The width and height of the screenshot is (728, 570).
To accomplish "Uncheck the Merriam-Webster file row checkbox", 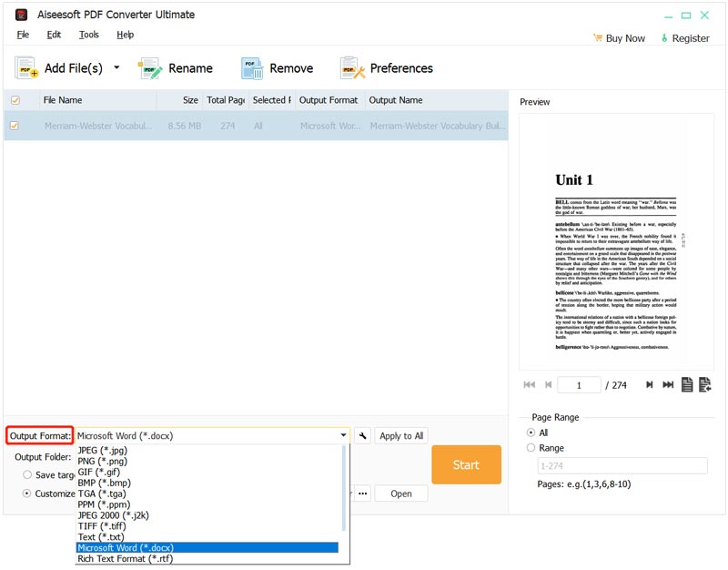I will pyautogui.click(x=15, y=126).
